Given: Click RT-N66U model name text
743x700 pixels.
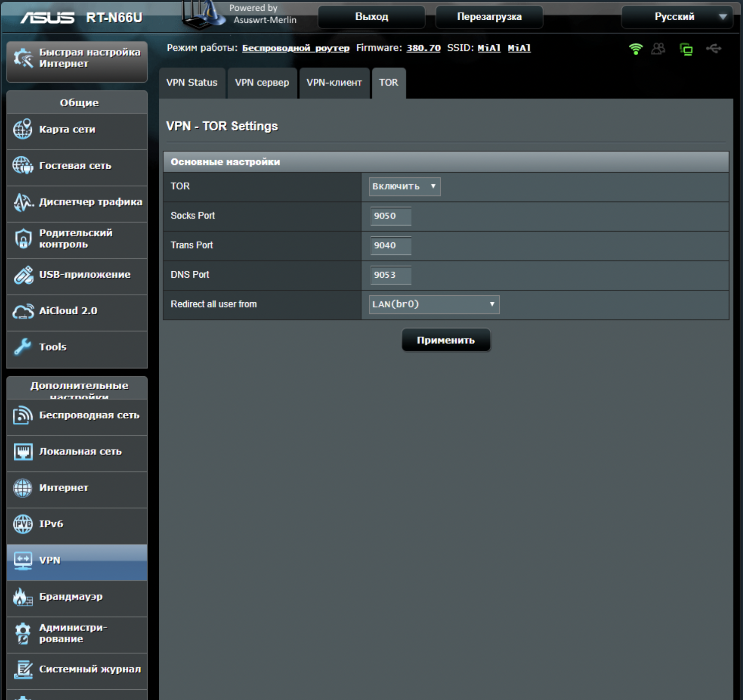Looking at the screenshot, I should tap(114, 18).
